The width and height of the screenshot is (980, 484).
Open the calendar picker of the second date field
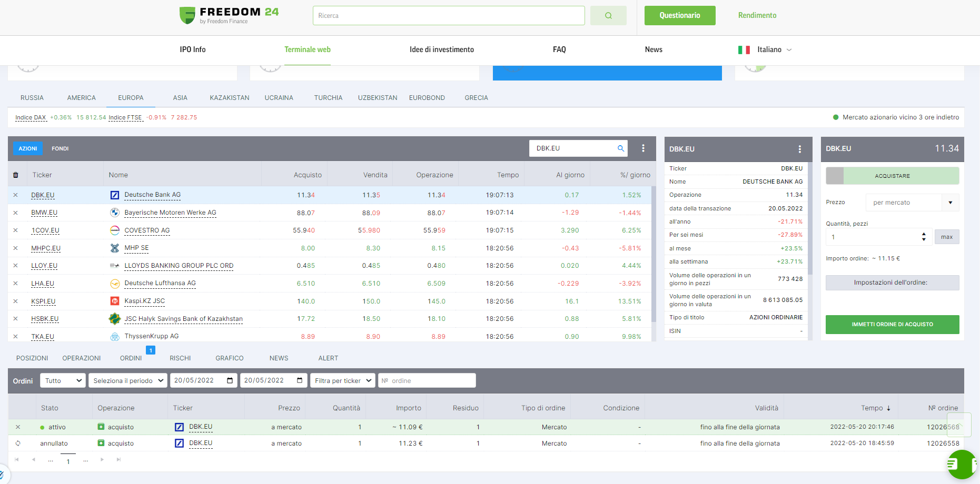300,380
